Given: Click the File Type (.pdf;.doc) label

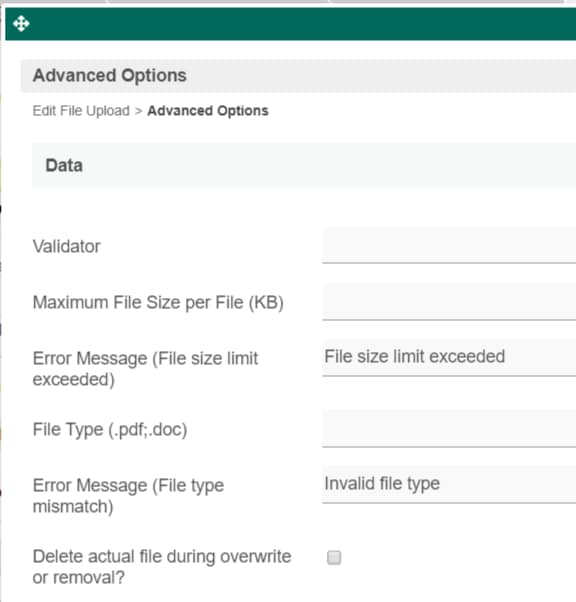Looking at the screenshot, I should click(x=110, y=430).
